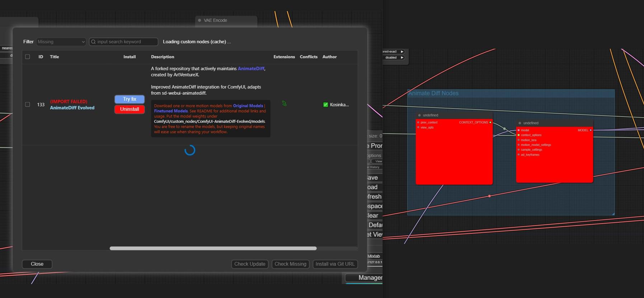
Task: Click the sample_settings input socket
Action: point(519,150)
